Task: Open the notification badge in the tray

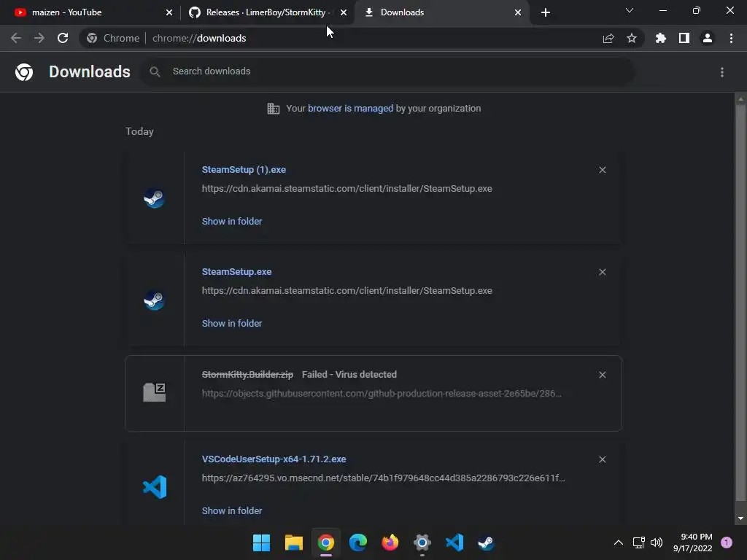Action: click(727, 542)
